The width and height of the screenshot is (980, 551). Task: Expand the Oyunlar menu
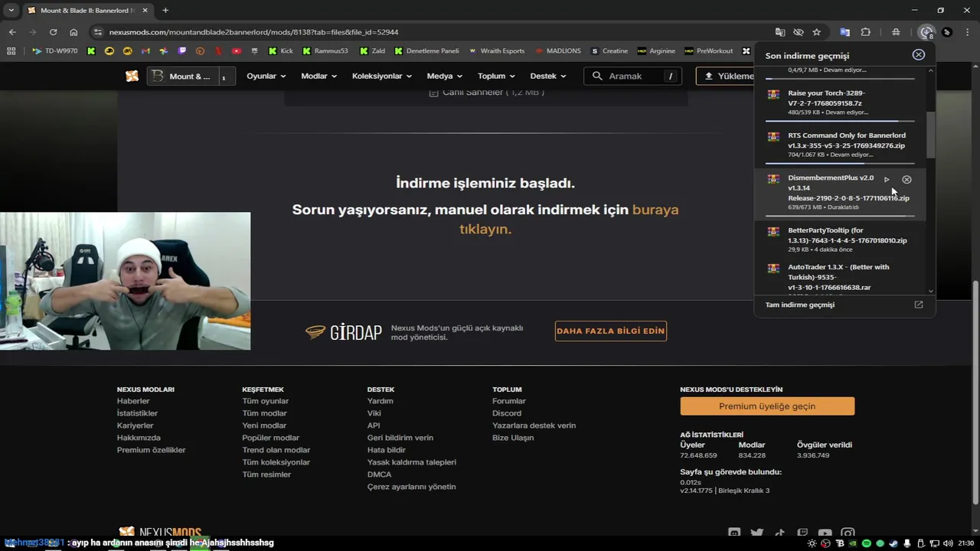pyautogui.click(x=266, y=76)
